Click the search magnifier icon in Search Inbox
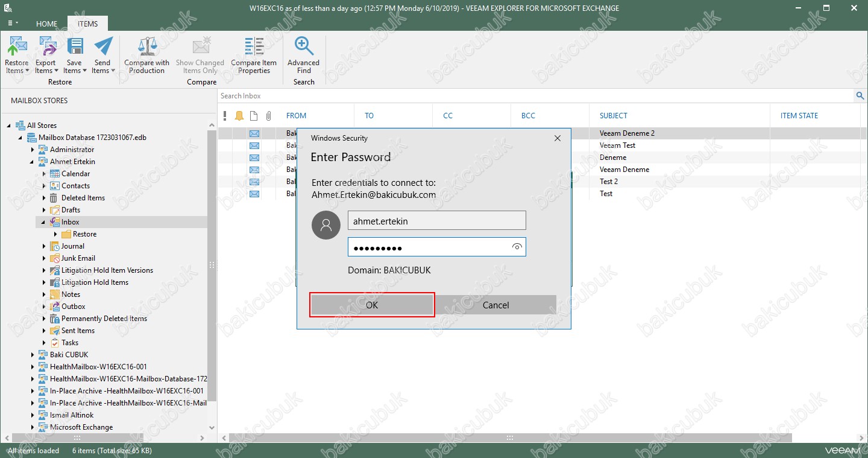This screenshot has height=458, width=868. [x=860, y=96]
